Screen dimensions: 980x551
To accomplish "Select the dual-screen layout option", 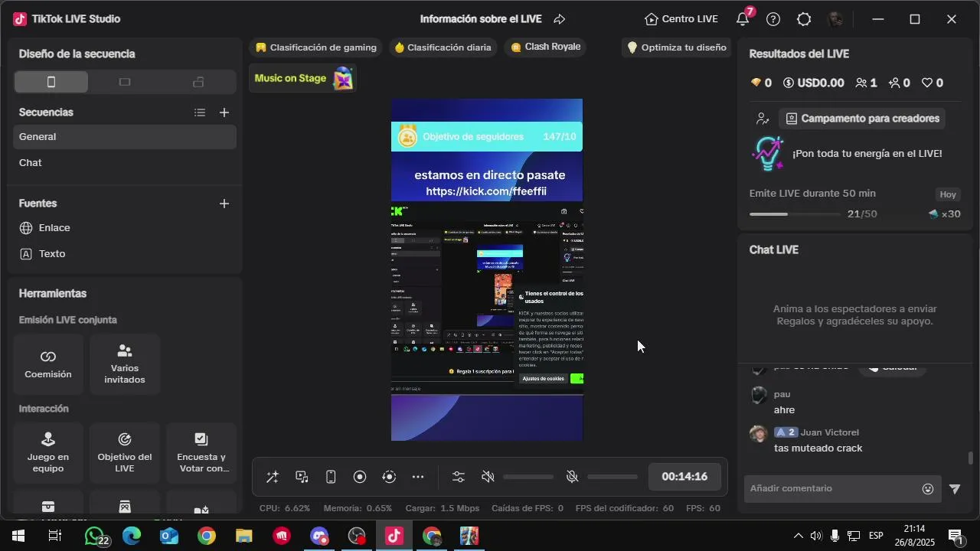I will (198, 82).
